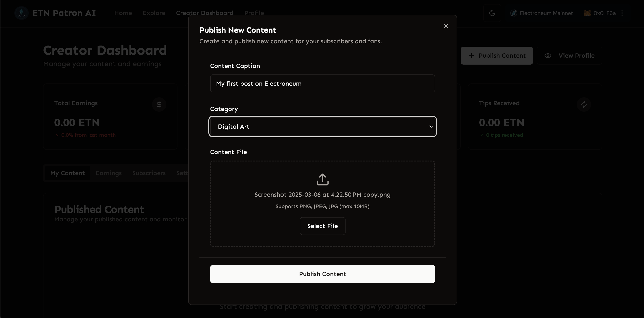Open Electroneum Mainnet network selector

pyautogui.click(x=546, y=13)
